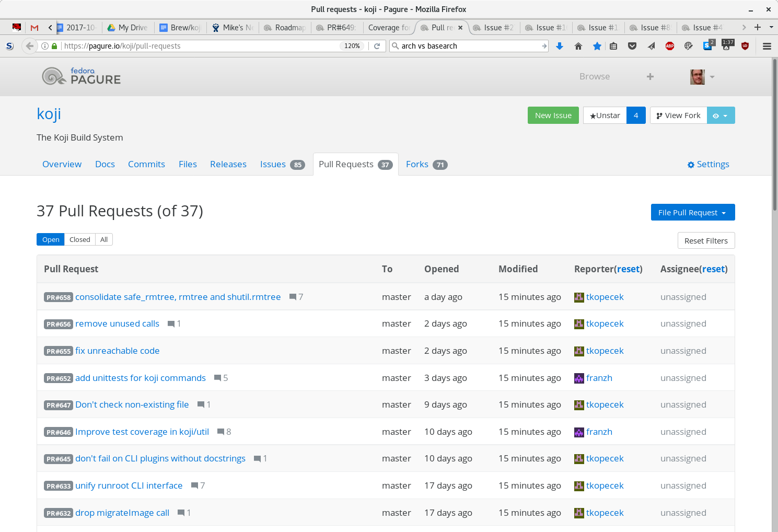Image resolution: width=778 pixels, height=532 pixels.
Task: Open the Releases tab
Action: click(x=228, y=164)
